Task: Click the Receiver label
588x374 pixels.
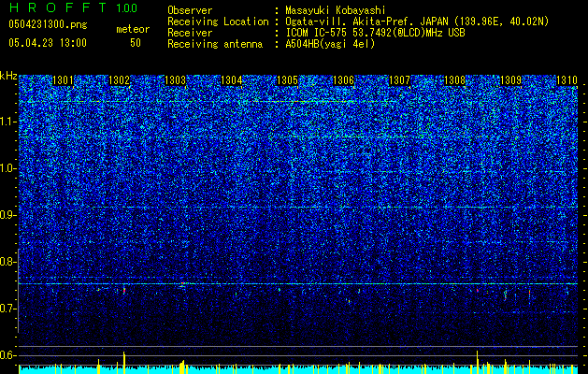Action: point(190,33)
